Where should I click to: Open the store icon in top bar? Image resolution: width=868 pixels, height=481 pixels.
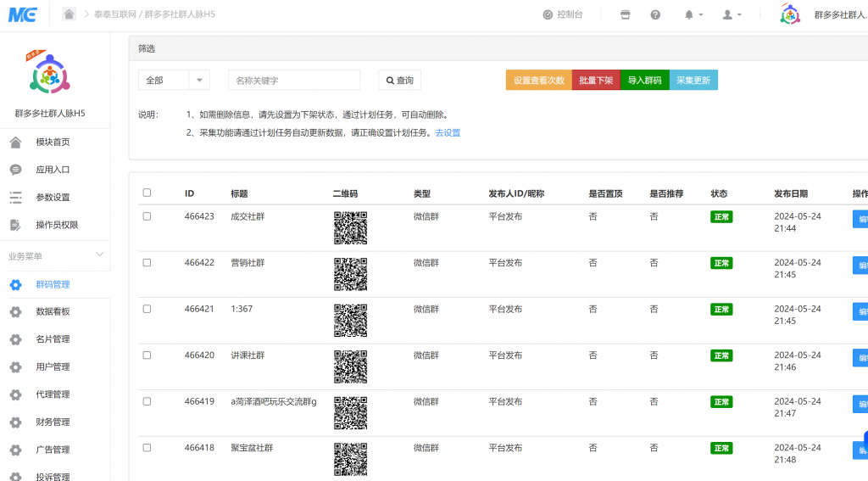pyautogui.click(x=625, y=14)
